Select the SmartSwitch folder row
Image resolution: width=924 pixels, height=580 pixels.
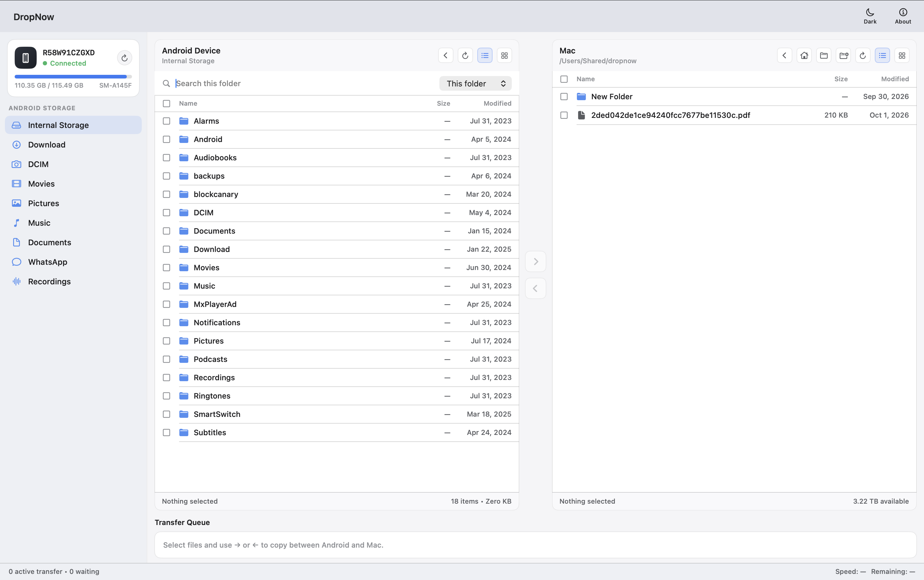click(336, 414)
